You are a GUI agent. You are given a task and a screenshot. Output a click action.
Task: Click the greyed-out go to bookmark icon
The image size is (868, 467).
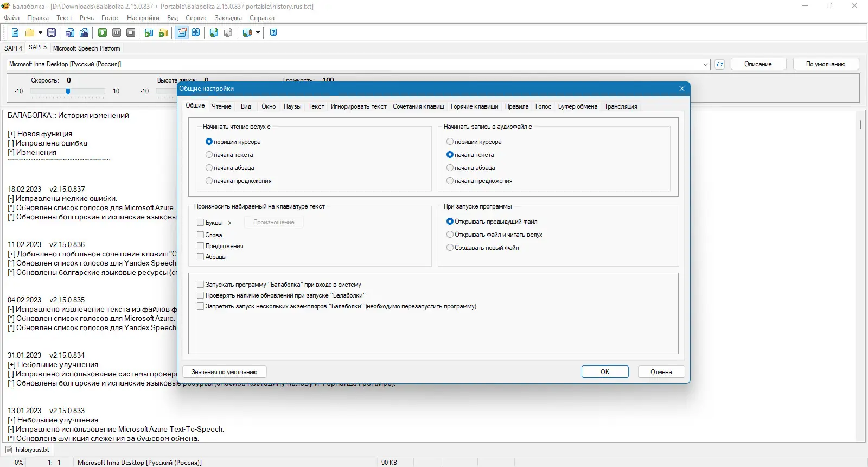tap(228, 33)
